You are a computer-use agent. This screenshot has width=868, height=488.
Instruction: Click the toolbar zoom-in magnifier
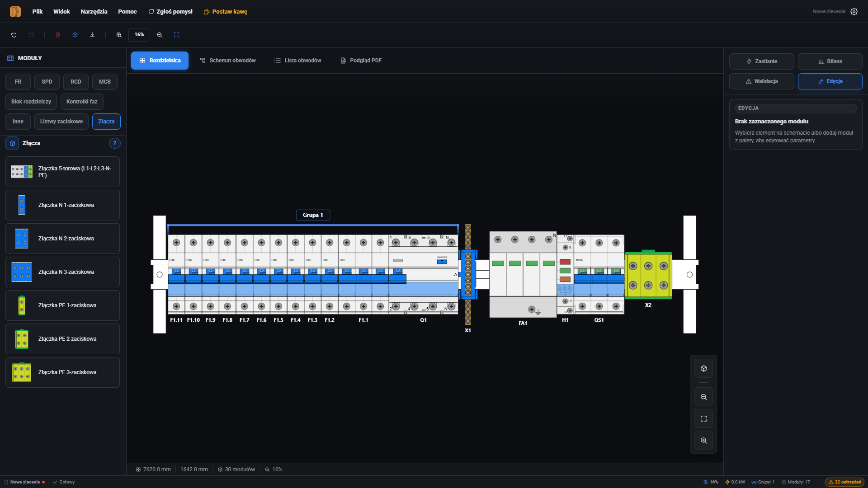(x=119, y=35)
